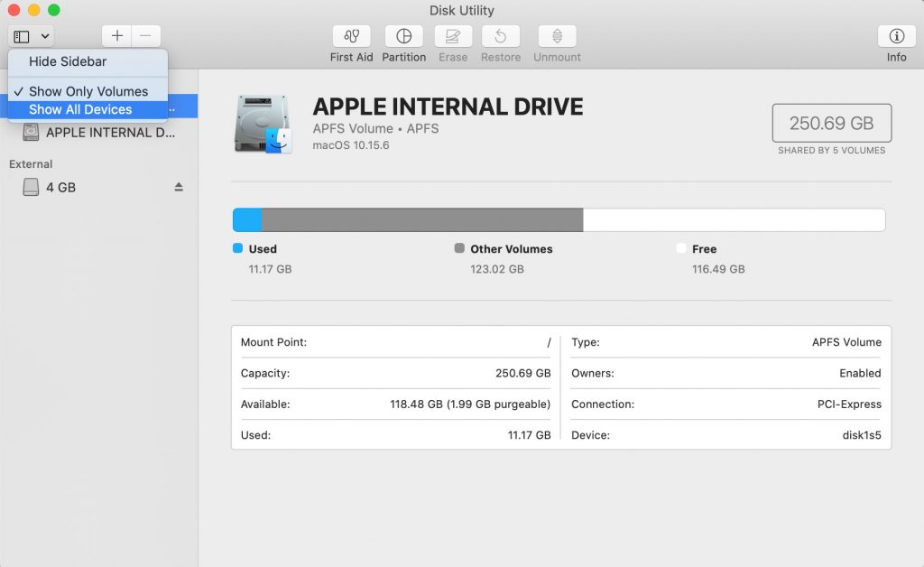Click the gray Other Volumes bar segment
Screen dimensions: 924x567
[422, 219]
